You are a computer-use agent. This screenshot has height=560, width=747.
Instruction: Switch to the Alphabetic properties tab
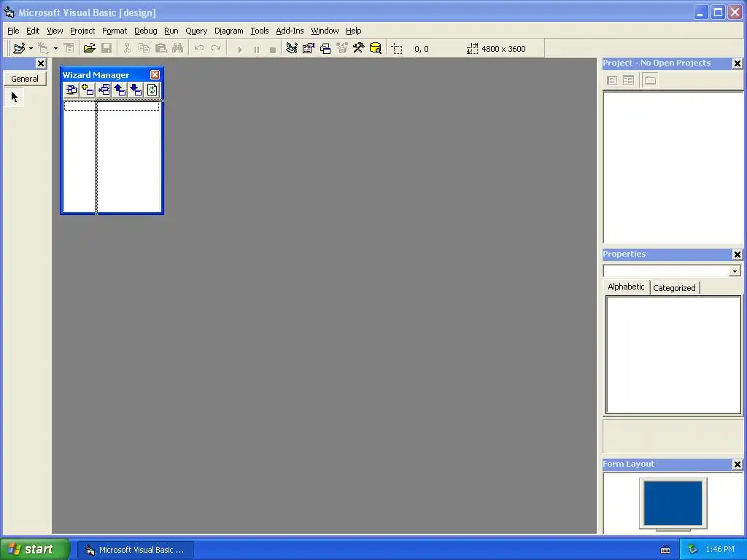click(626, 287)
